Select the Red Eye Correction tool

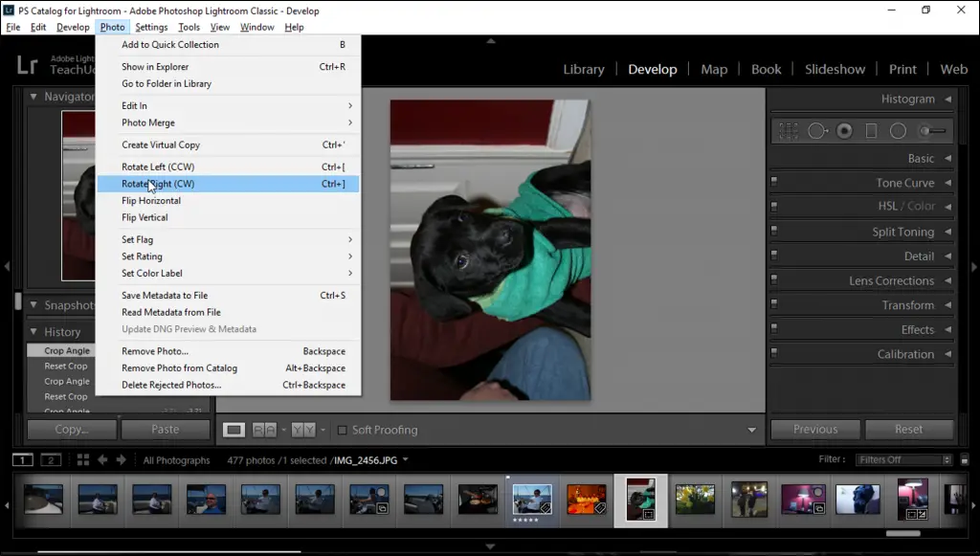(x=842, y=130)
